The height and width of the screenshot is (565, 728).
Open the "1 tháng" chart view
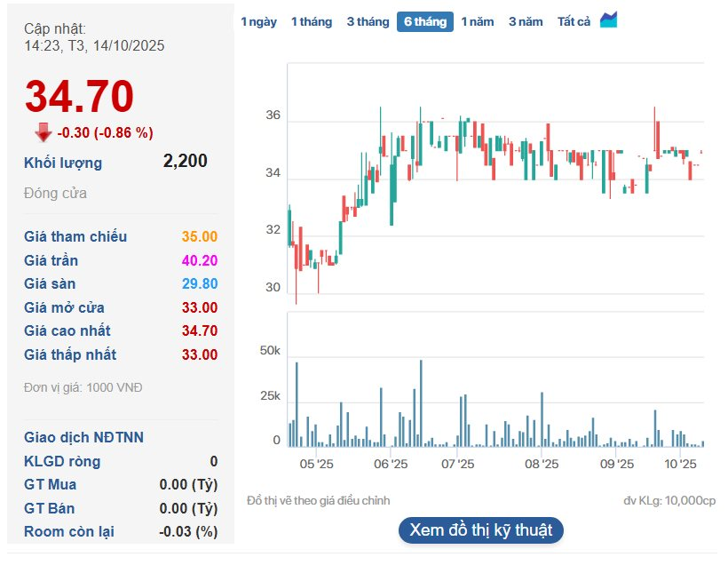311,20
